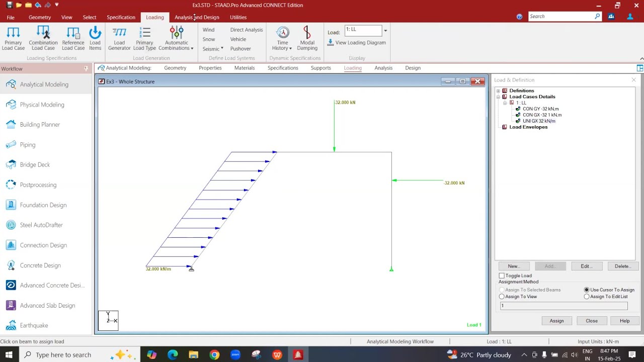Click Wind load definition
This screenshot has width=644, height=362.
point(208,30)
